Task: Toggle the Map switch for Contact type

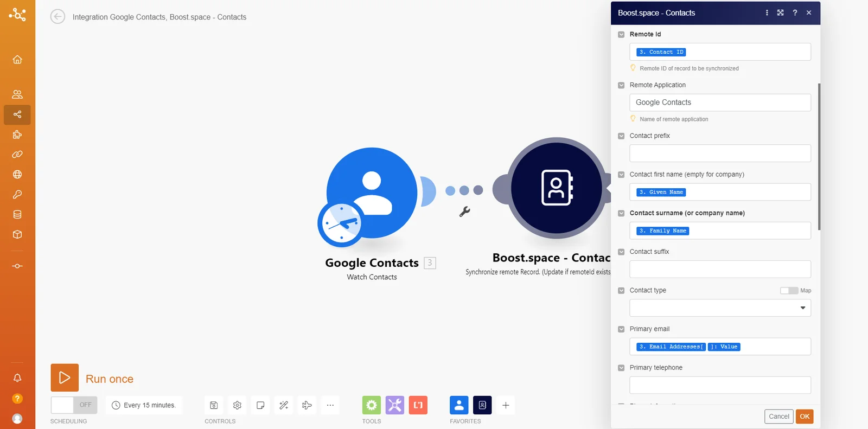Action: coord(789,291)
